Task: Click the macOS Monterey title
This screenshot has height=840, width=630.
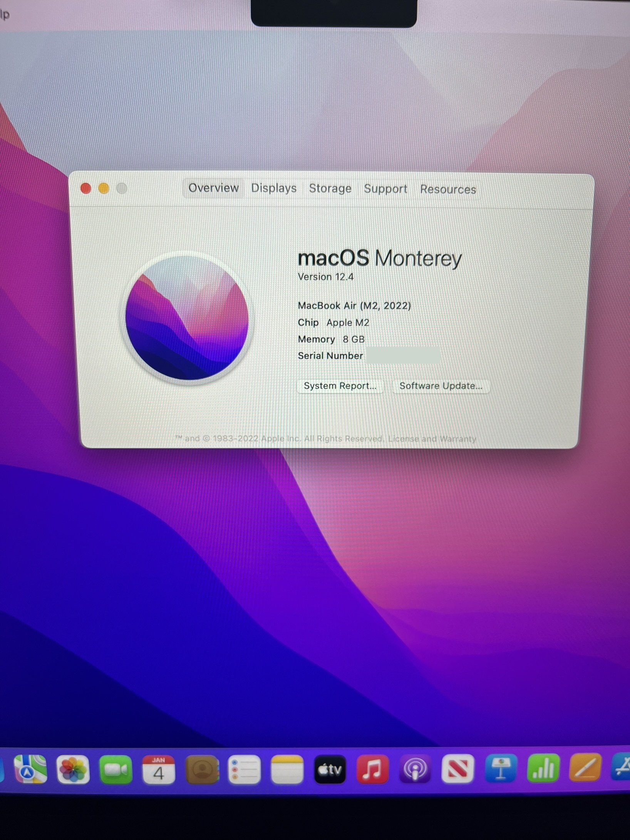Action: pyautogui.click(x=380, y=258)
